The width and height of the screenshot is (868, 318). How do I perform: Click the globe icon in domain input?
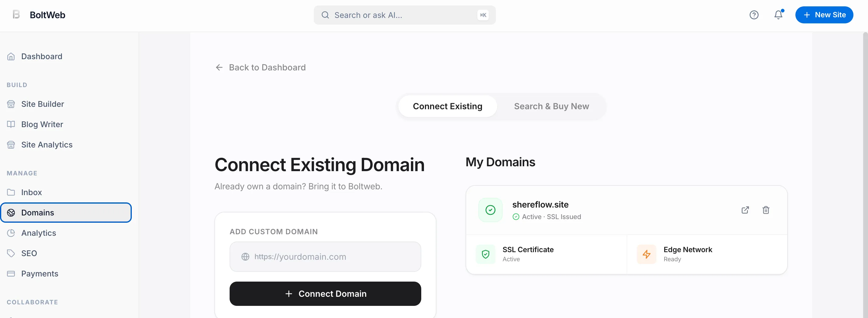point(245,257)
